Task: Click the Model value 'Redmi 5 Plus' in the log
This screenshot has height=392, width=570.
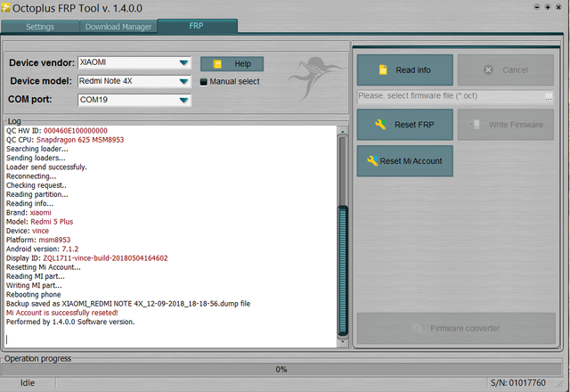Action: 52,222
